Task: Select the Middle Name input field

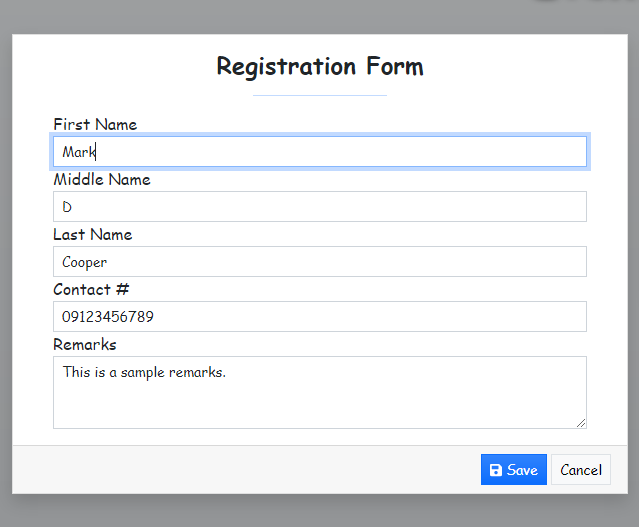Action: [x=320, y=207]
